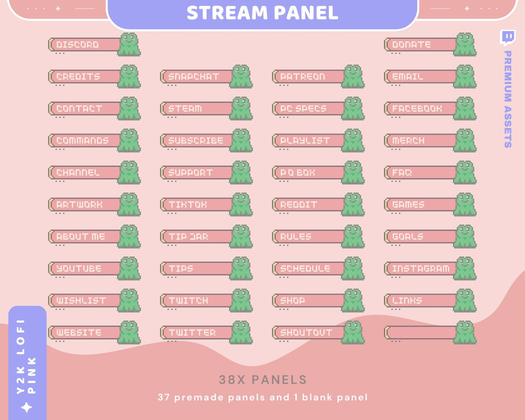Click the Stream Panel title banner

pos(262,13)
